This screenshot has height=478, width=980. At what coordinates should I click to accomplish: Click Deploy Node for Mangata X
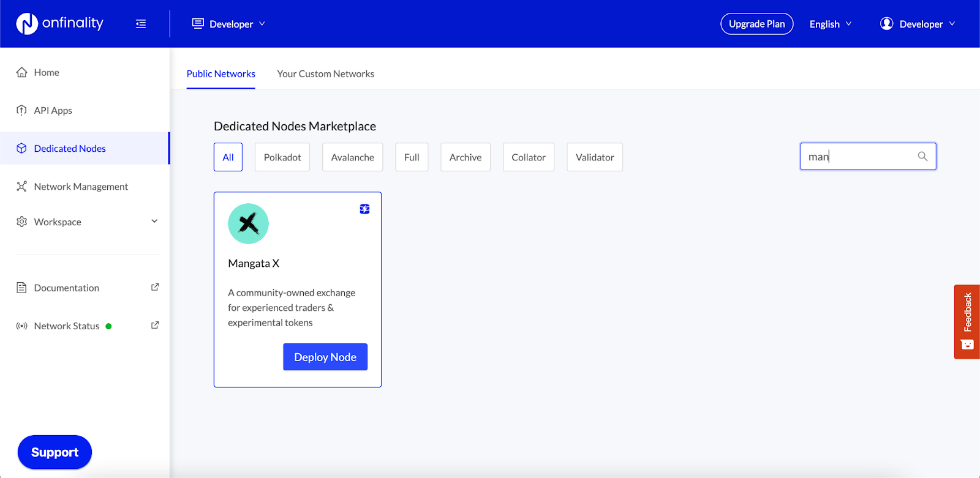point(325,357)
